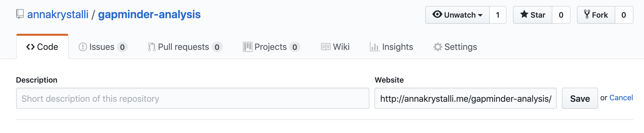Image resolution: width=644 pixels, height=133 pixels.
Task: Open the Wiki tab
Action: click(x=335, y=47)
